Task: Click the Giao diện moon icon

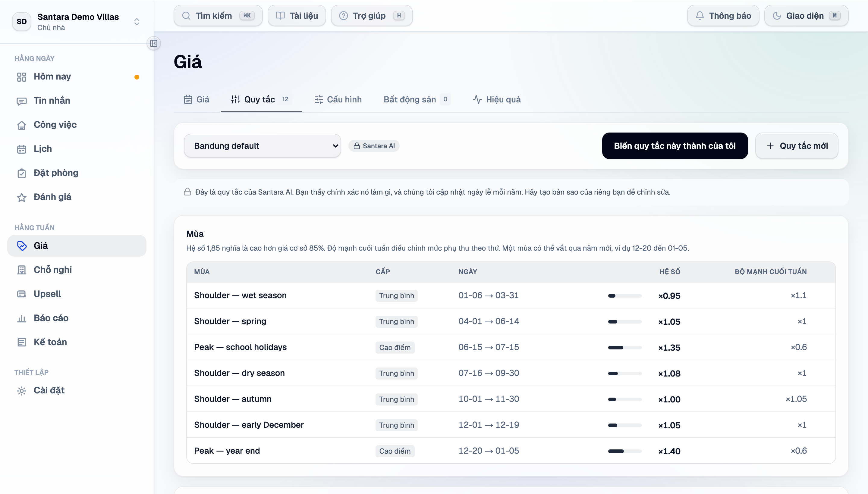Action: click(x=777, y=16)
